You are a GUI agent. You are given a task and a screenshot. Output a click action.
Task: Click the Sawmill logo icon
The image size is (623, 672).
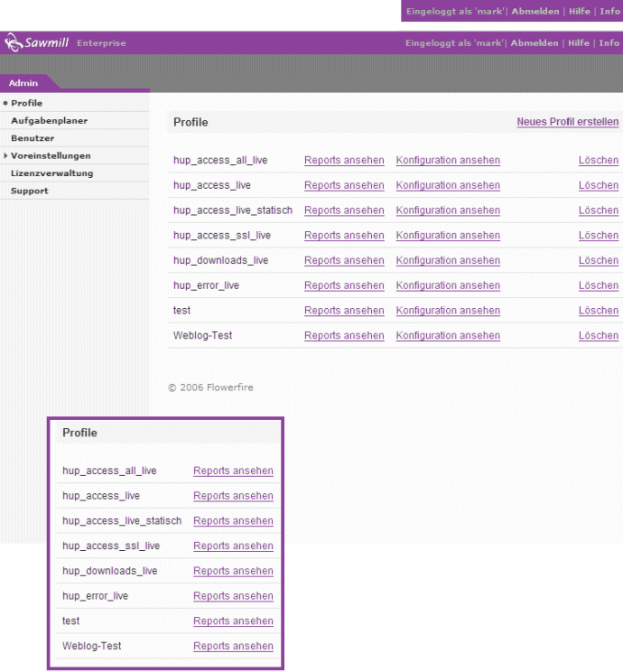14,42
